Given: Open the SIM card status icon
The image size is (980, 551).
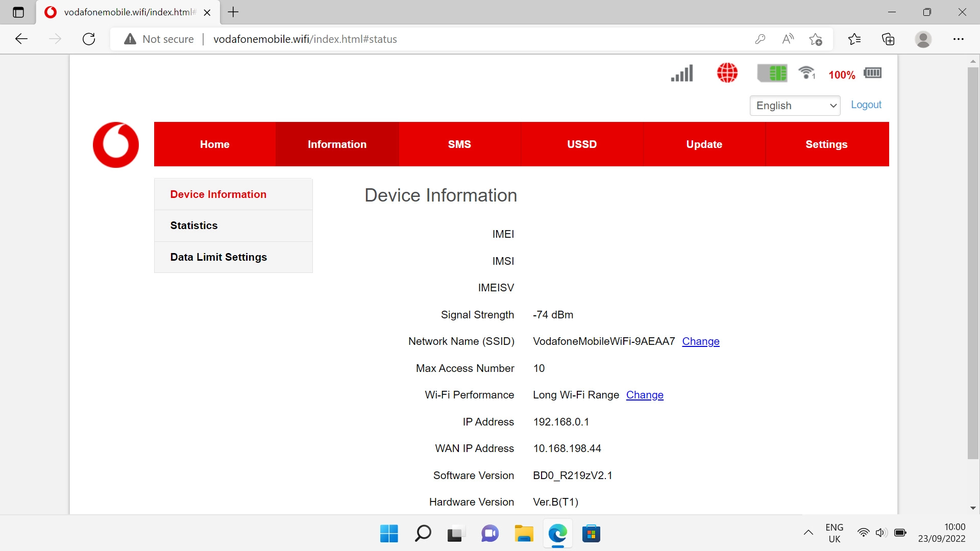Looking at the screenshot, I should [x=772, y=73].
